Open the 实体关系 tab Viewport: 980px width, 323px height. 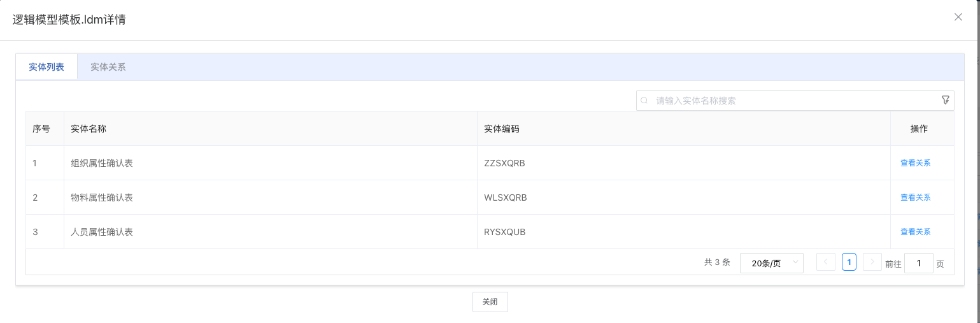(x=108, y=67)
